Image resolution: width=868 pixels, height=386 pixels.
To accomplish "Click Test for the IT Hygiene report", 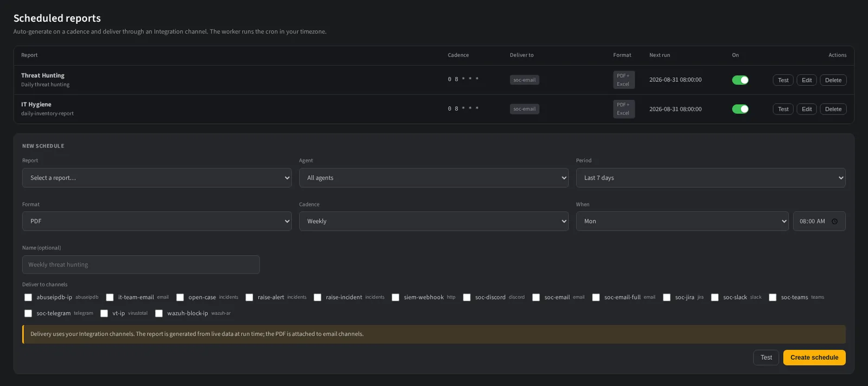I will coord(783,109).
